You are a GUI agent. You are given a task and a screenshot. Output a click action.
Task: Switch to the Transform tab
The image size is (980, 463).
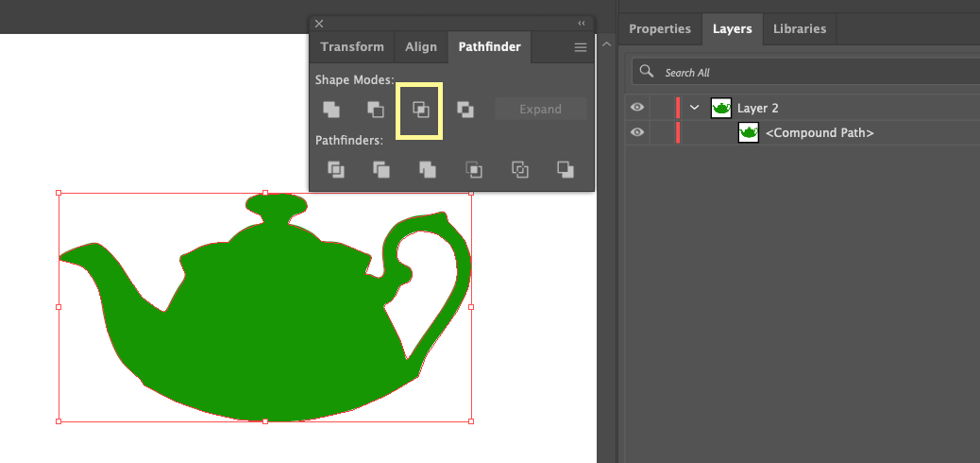pyautogui.click(x=352, y=47)
